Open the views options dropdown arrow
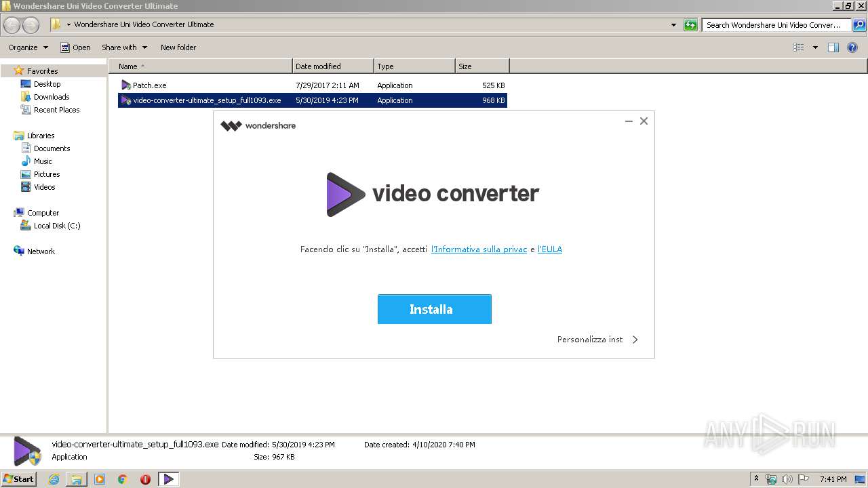 tap(815, 47)
